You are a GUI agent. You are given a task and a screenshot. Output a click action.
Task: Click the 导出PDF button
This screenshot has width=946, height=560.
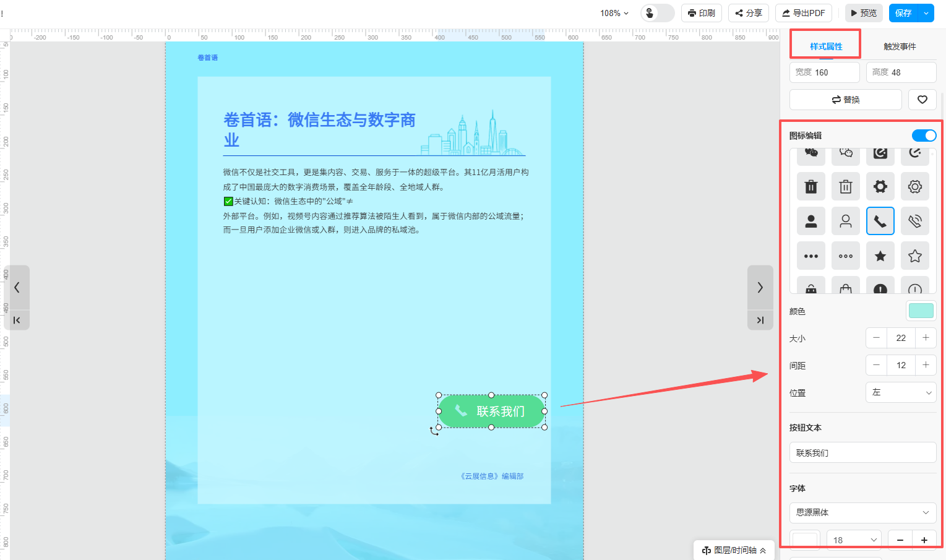pos(803,13)
